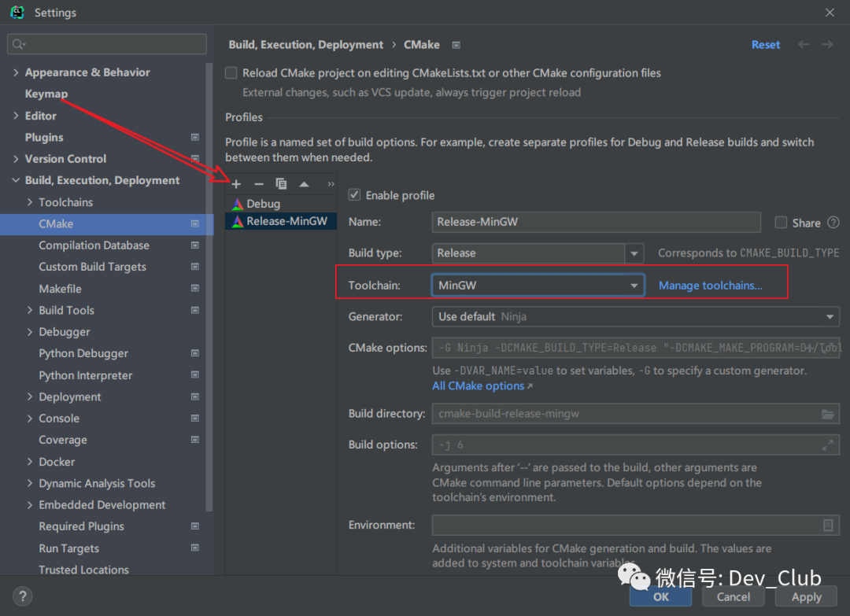The image size is (850, 616).
Task: Click the Build directory field
Action: [635, 414]
